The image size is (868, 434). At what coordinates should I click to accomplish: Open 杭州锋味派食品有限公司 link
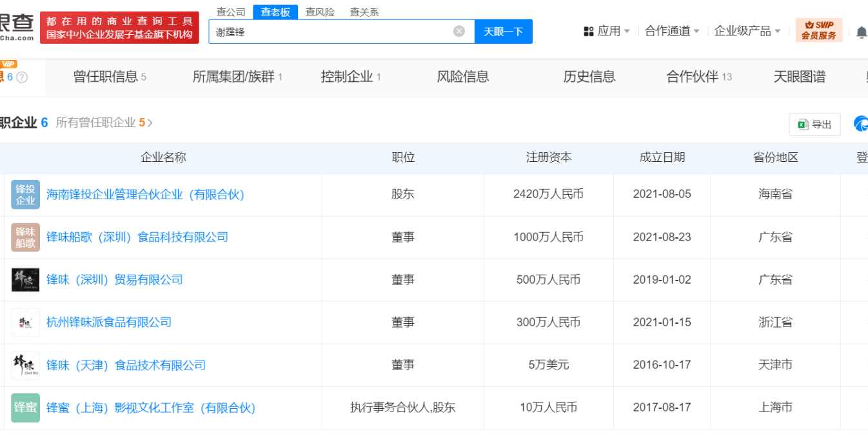(109, 322)
